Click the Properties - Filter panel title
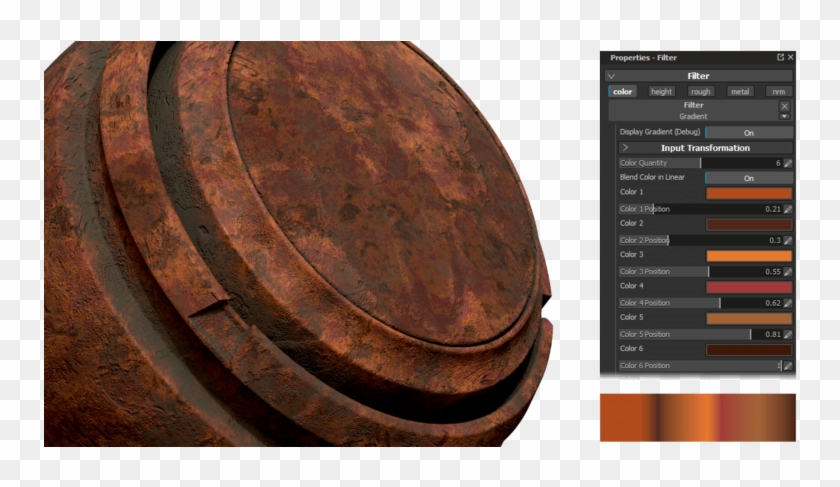This screenshot has height=487, width=840. point(643,57)
